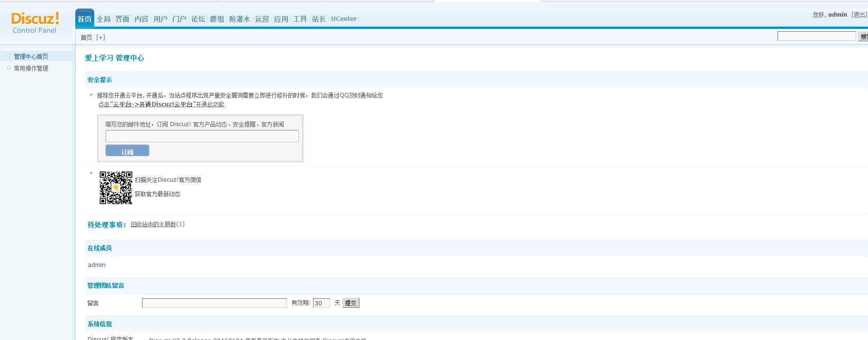Click the 退出 logout link
868x340 pixels.
point(859,15)
